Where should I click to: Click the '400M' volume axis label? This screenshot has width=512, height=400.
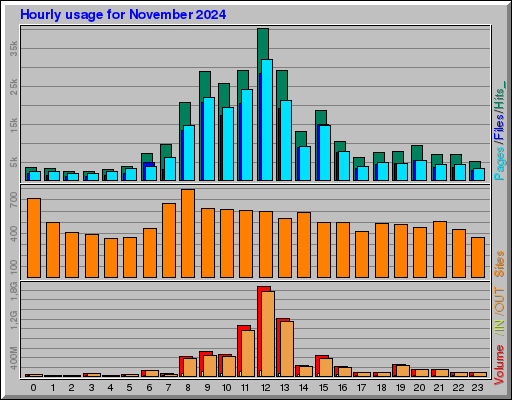point(13,358)
